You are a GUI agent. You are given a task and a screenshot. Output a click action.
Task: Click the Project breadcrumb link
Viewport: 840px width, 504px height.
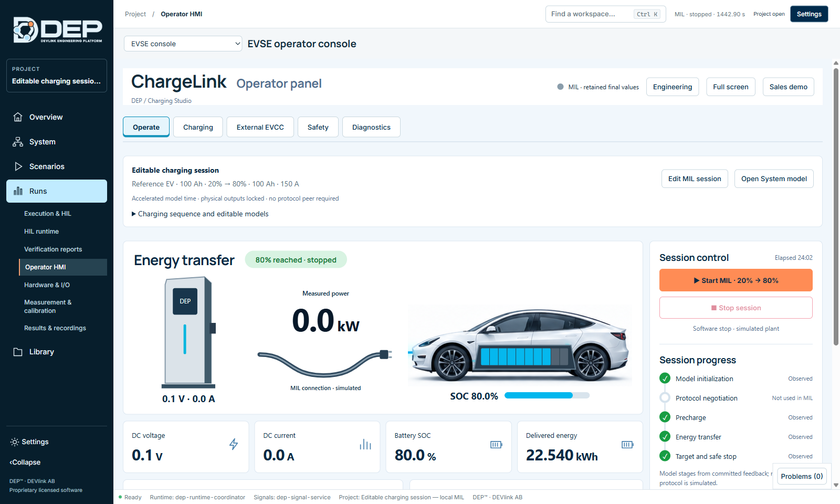click(x=135, y=14)
